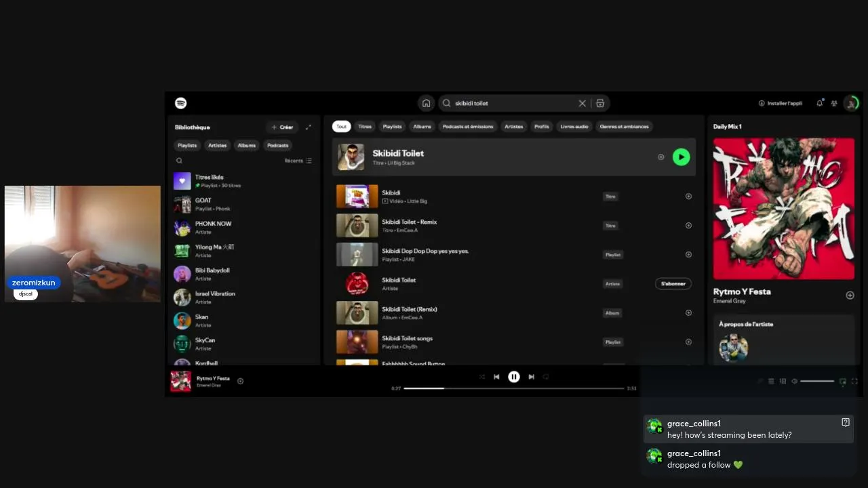Open artist photo under À propos de l'artiste

point(734,348)
